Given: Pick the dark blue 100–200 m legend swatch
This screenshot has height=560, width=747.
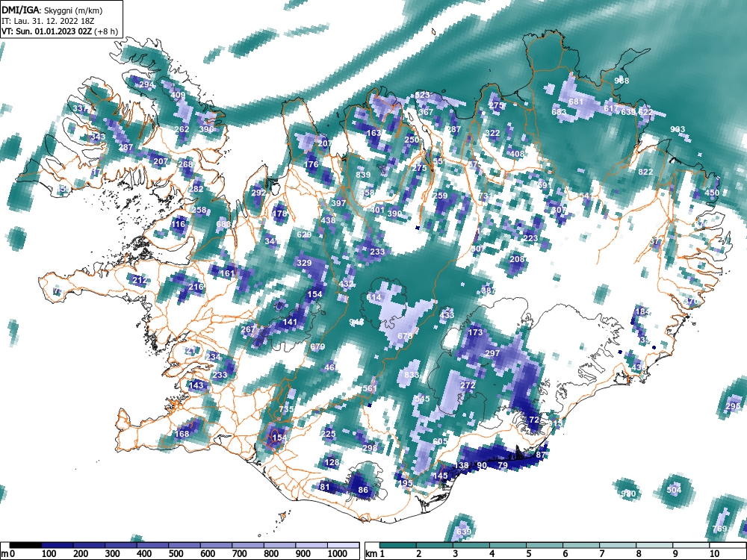Looking at the screenshot, I should (58, 545).
